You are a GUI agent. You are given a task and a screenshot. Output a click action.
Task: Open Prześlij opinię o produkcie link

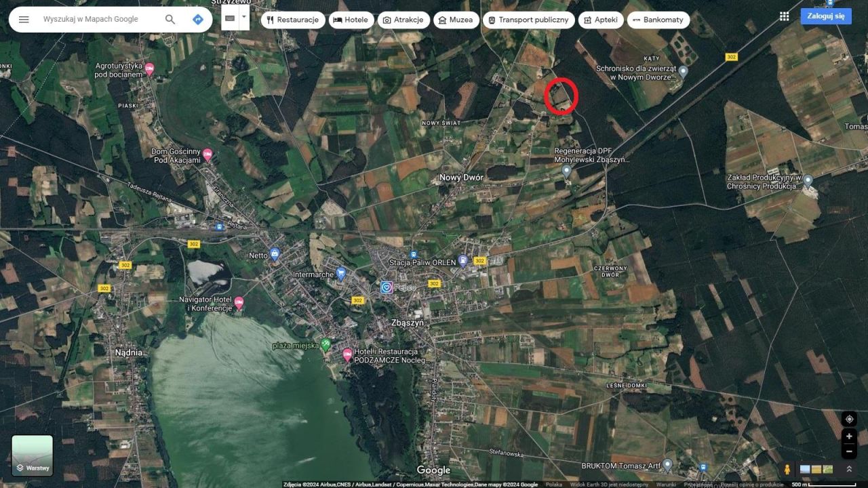753,485
